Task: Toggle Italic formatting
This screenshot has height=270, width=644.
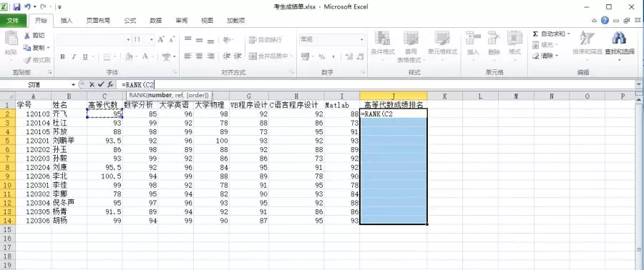Action: click(x=74, y=56)
